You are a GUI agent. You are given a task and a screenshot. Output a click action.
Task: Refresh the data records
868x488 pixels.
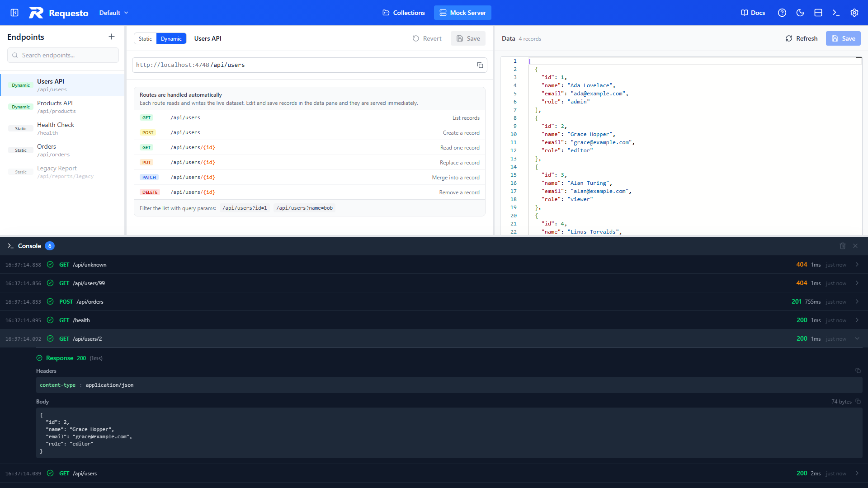[x=801, y=38]
